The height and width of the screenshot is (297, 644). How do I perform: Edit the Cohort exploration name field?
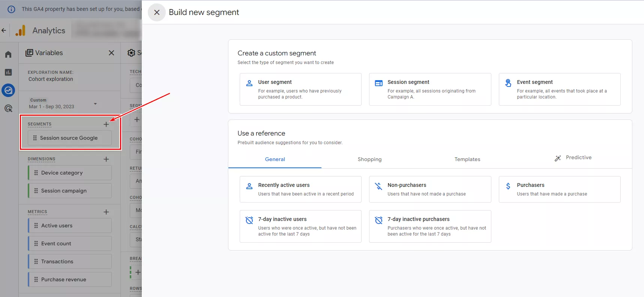click(x=51, y=79)
